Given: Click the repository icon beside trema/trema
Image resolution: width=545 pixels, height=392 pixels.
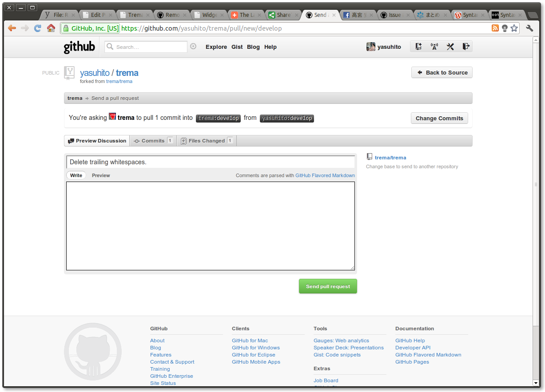Looking at the screenshot, I should [x=369, y=157].
